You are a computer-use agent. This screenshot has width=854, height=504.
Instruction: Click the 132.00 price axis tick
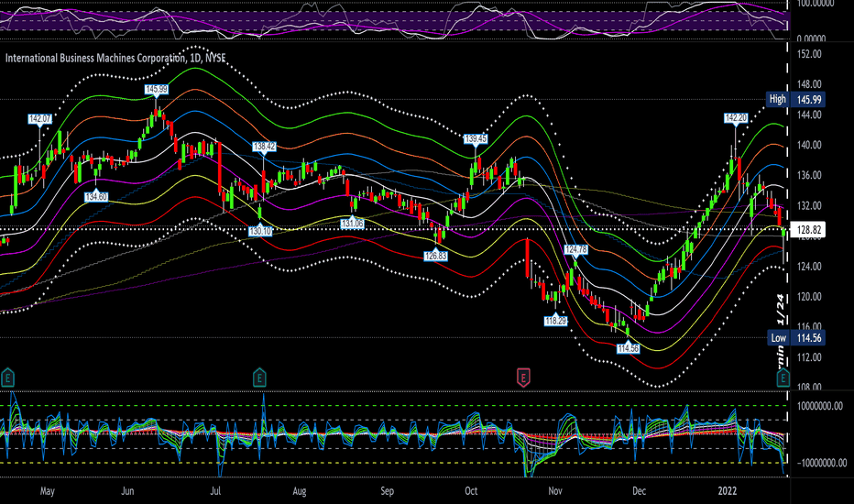pos(809,206)
